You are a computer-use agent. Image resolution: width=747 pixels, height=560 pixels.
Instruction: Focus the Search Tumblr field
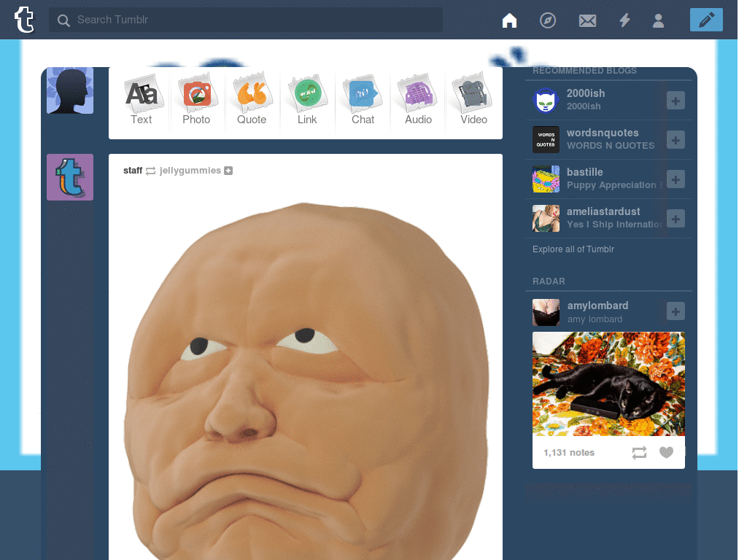pos(246,20)
